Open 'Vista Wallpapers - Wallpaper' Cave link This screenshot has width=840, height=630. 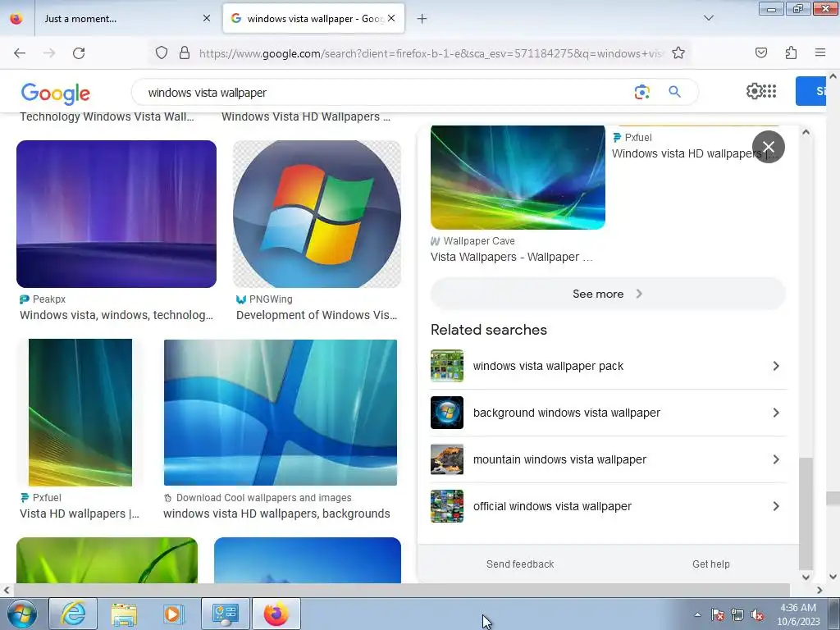coord(511,257)
